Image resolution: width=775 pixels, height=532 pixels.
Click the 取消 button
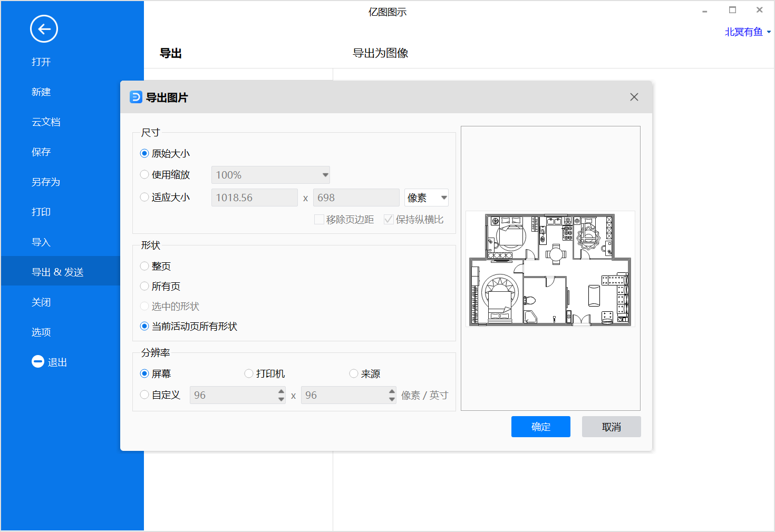click(x=612, y=427)
